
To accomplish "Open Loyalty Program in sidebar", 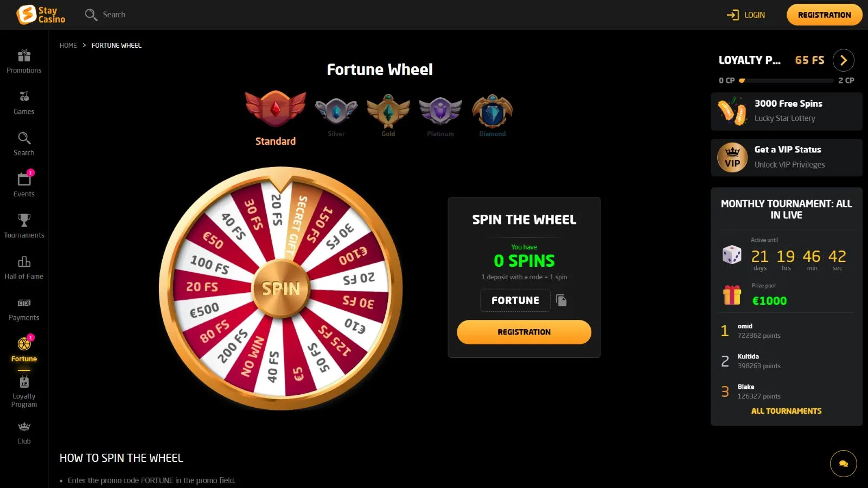I will 24,391.
